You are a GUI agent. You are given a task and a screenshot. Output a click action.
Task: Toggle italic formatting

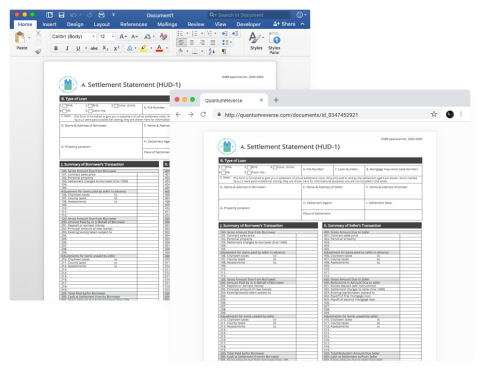tap(67, 48)
